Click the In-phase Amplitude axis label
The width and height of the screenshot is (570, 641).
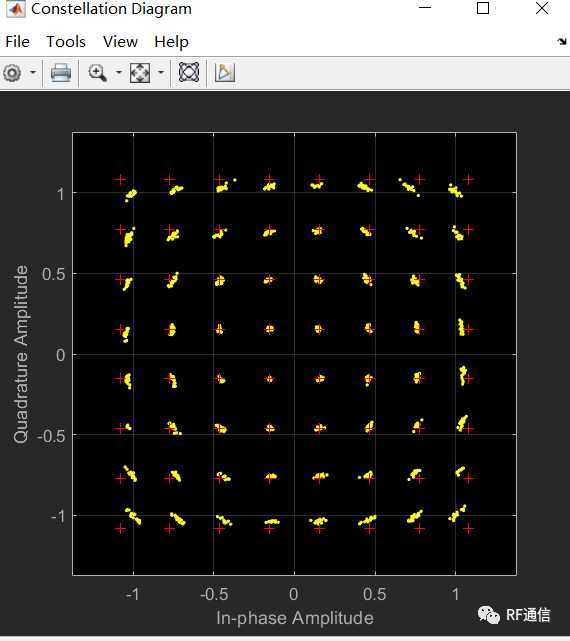(295, 618)
